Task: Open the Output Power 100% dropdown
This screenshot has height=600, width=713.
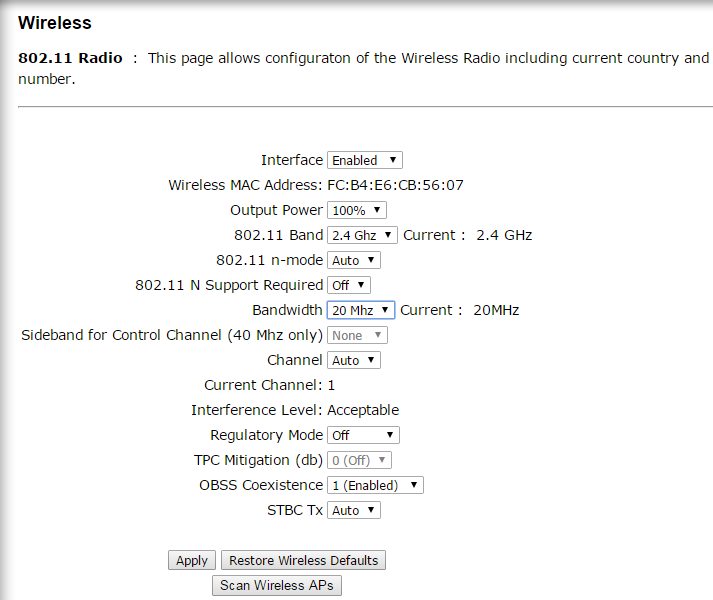Action: click(x=357, y=210)
